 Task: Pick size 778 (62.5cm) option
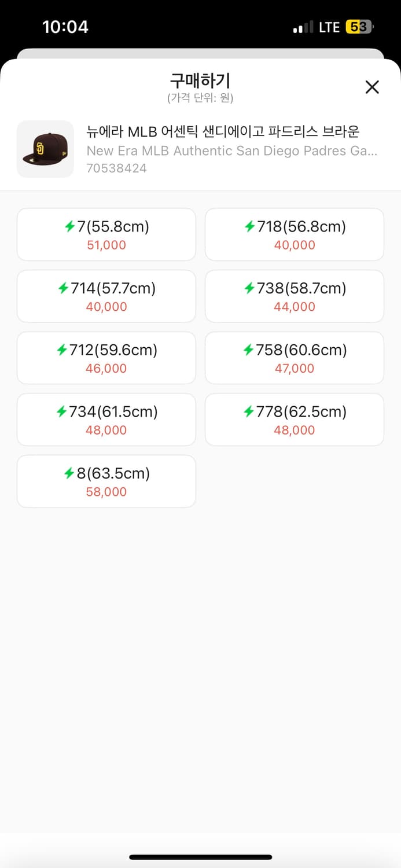[295, 420]
